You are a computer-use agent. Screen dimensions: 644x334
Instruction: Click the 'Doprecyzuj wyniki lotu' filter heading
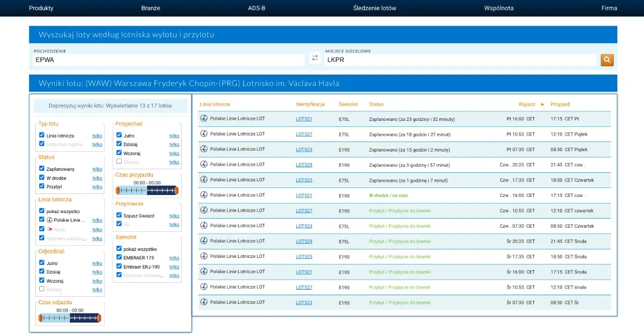coord(110,106)
